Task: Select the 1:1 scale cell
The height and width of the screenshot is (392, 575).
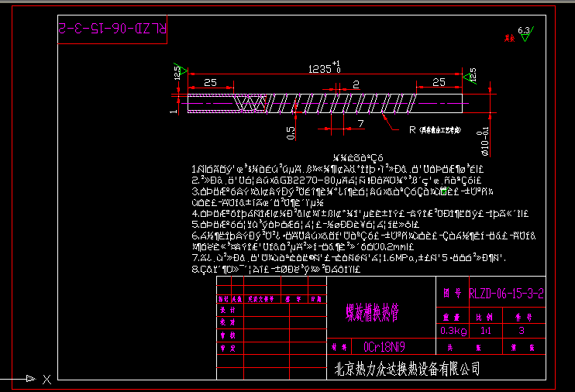Action: point(486,331)
